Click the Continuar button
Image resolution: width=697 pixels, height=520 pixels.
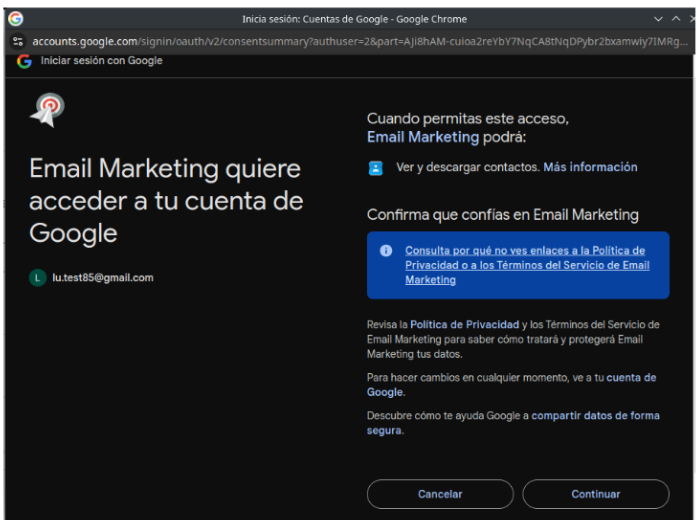coord(596,494)
